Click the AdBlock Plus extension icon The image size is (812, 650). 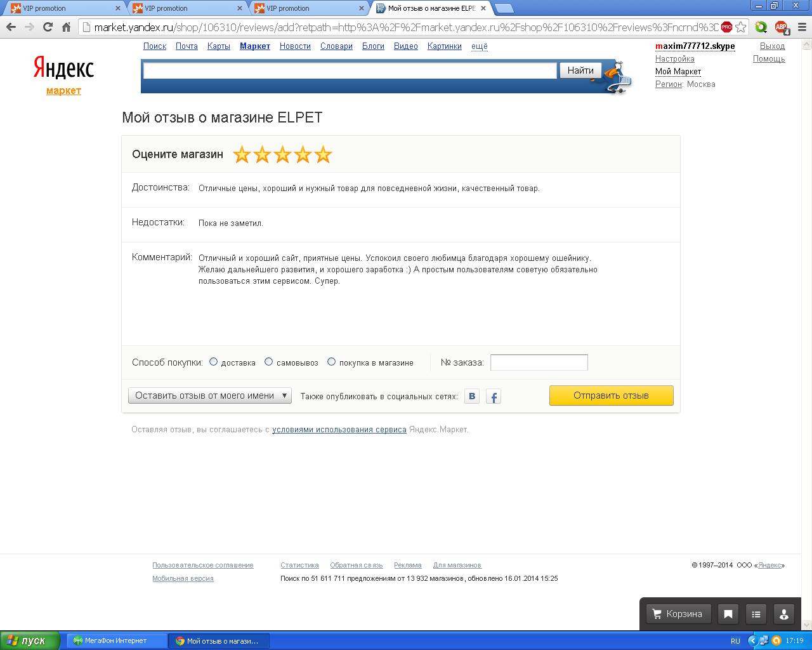tap(782, 27)
